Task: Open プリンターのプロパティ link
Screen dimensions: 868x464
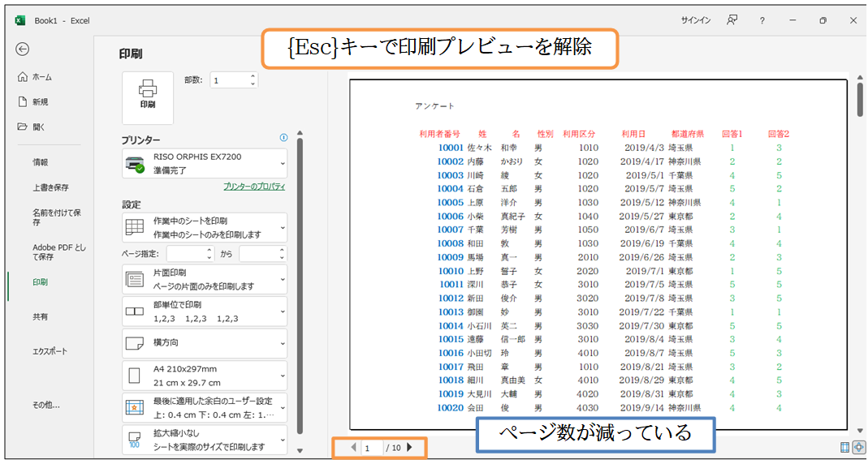Action: coord(254,187)
